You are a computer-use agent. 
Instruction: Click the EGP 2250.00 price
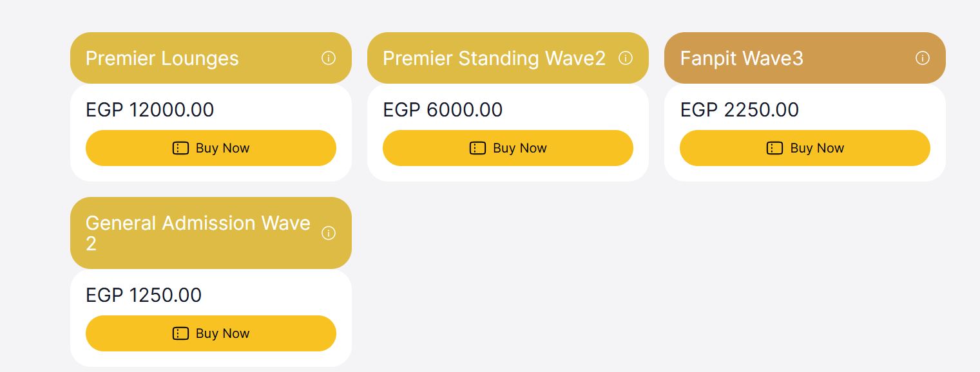click(x=740, y=110)
